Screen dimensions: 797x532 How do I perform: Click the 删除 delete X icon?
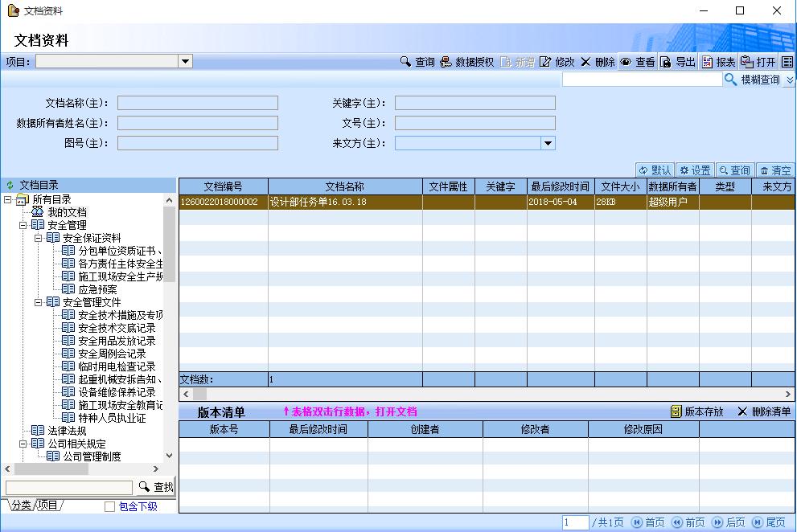point(585,62)
